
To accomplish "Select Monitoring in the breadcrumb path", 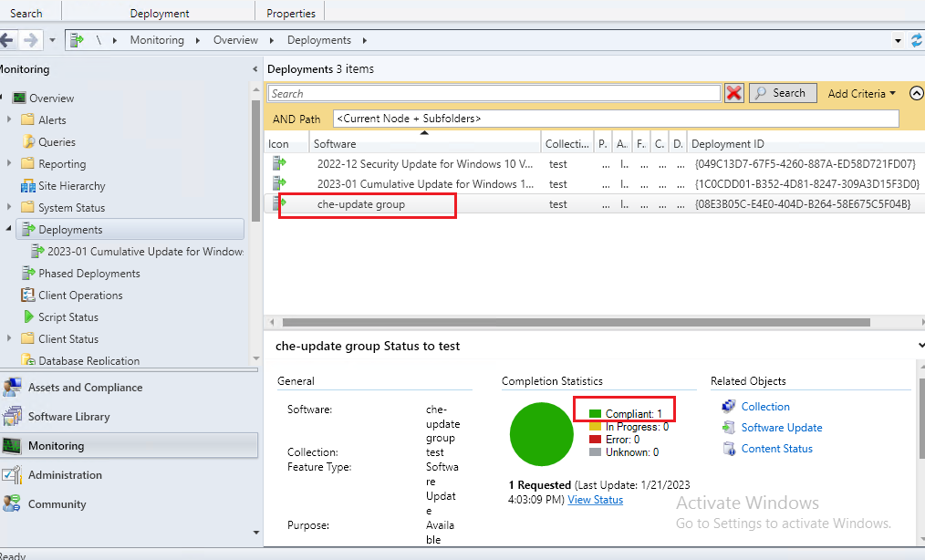I will [x=157, y=40].
